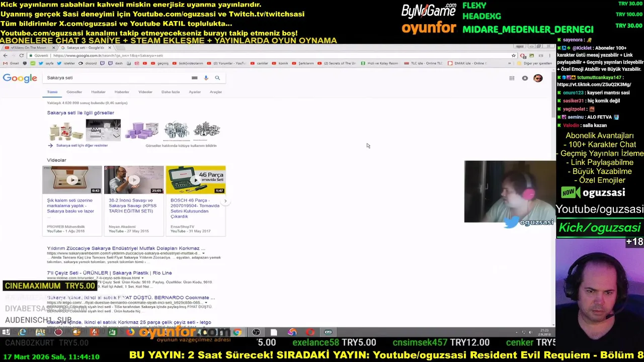The height and width of the screenshot is (362, 644).
Task: Switch to the 'Tümü' results tab
Action: [x=52, y=92]
